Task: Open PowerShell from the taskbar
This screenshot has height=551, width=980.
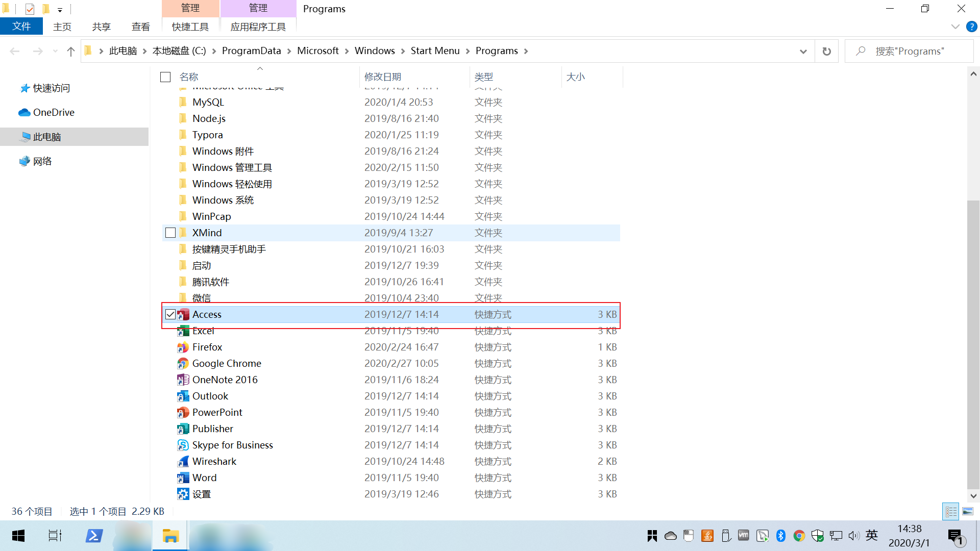Action: [x=94, y=536]
